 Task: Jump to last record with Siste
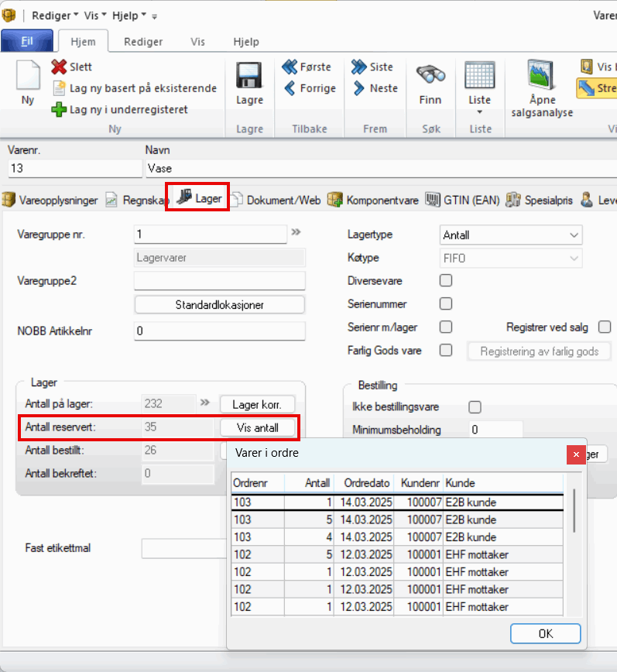pyautogui.click(x=359, y=67)
